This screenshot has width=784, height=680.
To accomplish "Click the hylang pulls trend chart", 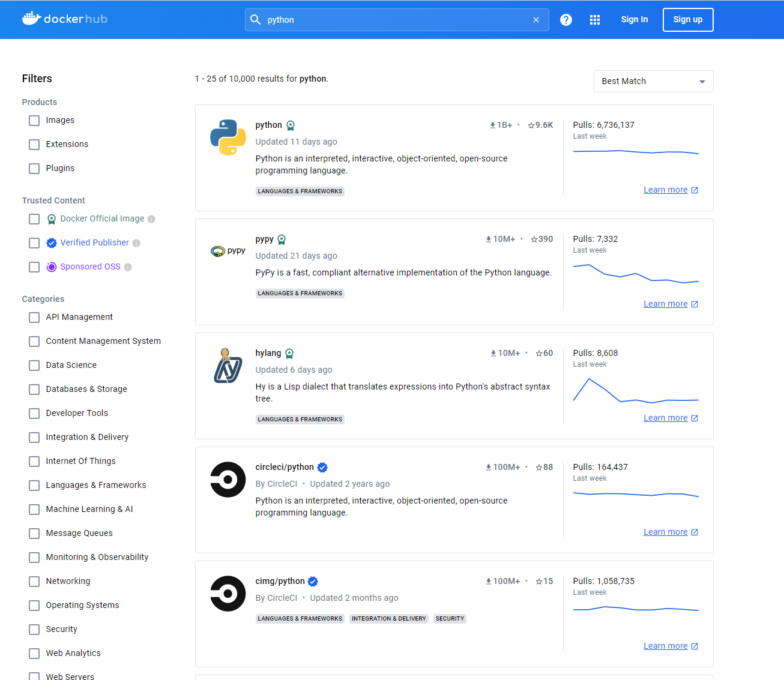I will 636,391.
